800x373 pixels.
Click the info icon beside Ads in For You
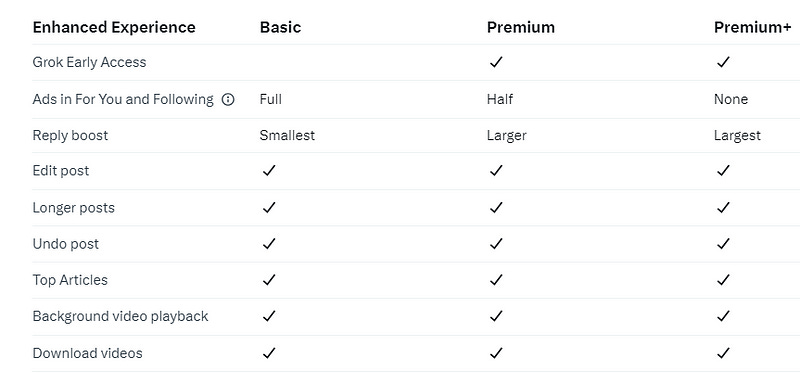228,100
